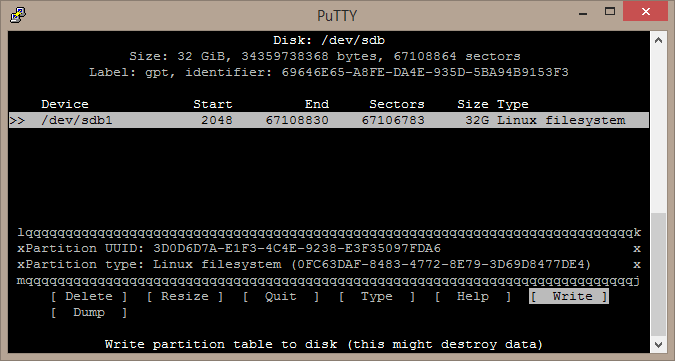Click the Start column header
This screenshot has width=675, height=361.
(213, 104)
